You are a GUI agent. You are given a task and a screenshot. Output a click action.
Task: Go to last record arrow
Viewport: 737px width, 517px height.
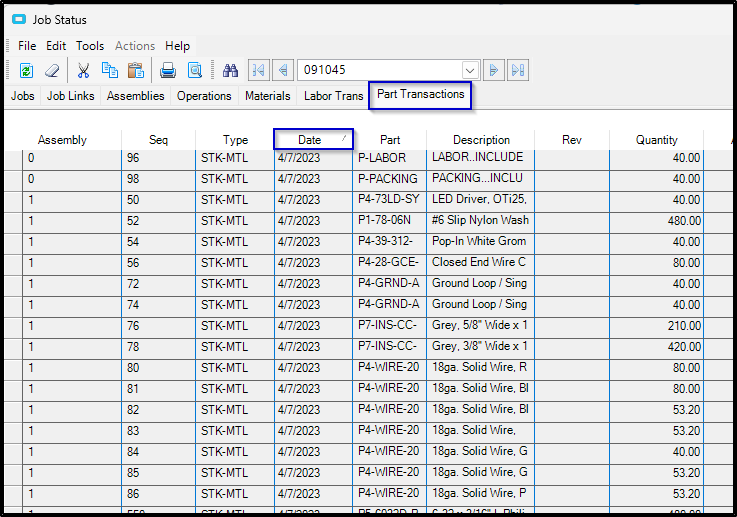pos(518,70)
